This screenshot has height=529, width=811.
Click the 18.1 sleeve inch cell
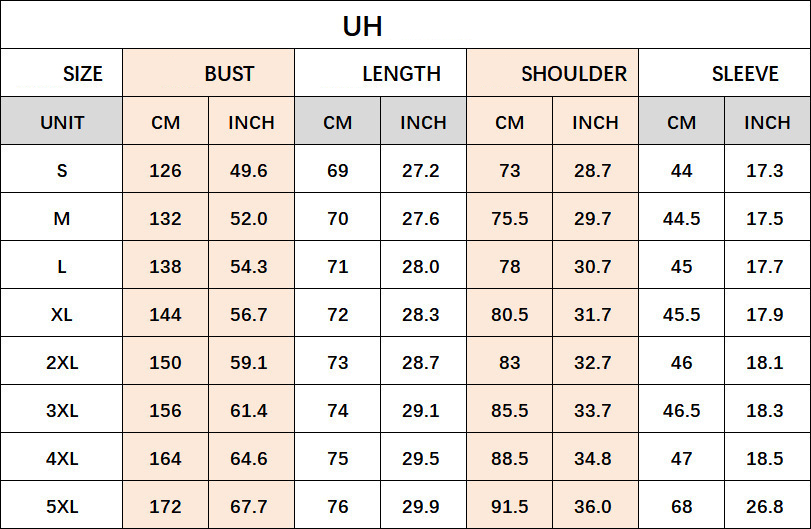(765, 363)
